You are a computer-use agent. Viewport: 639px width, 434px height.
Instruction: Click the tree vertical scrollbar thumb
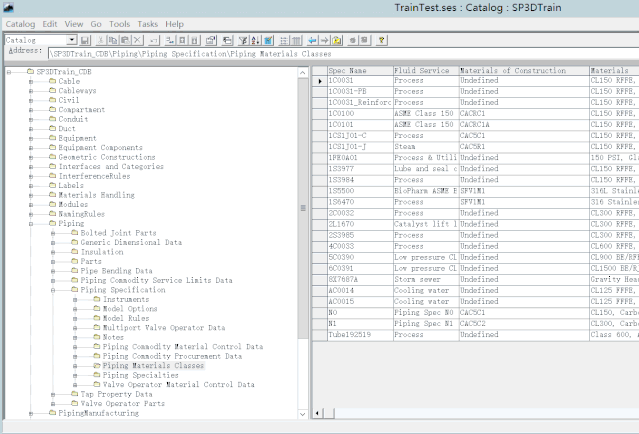(303, 208)
